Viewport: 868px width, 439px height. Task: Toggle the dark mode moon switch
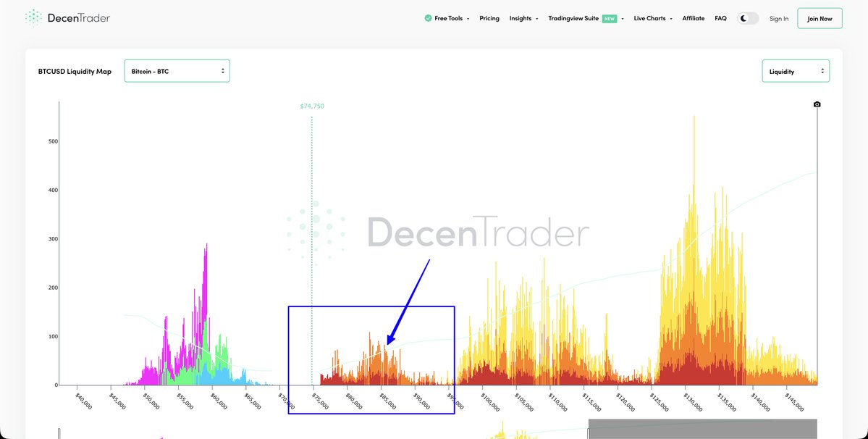(748, 18)
